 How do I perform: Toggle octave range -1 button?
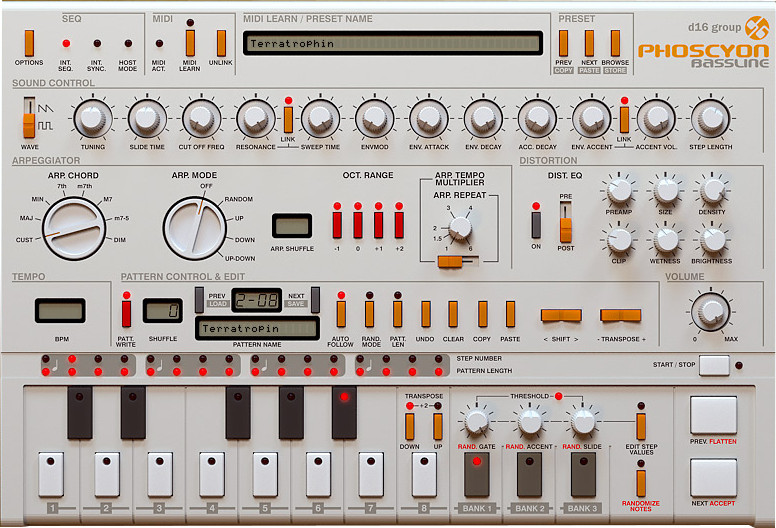[x=337, y=225]
